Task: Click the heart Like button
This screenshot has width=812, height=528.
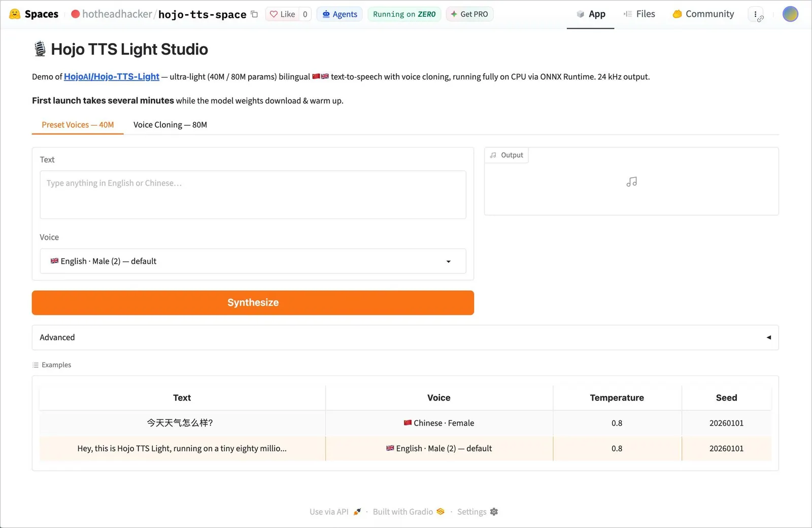Action: click(x=282, y=14)
